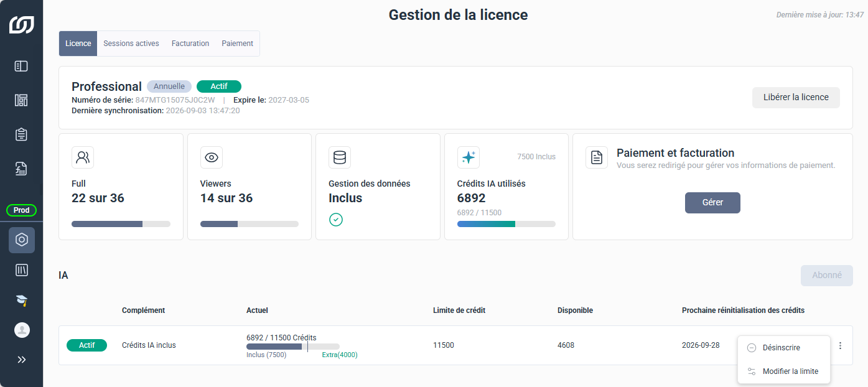Click the Dernière mise à jour timestamp

pos(820,15)
